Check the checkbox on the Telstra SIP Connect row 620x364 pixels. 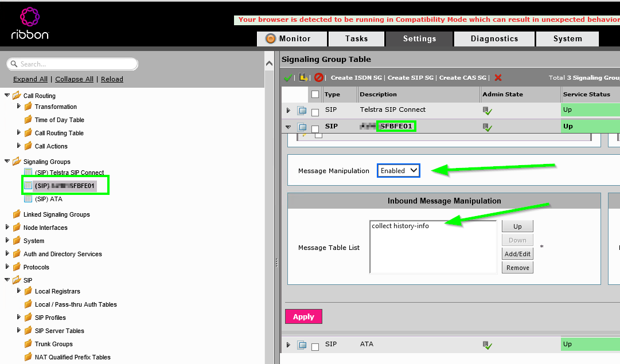pos(314,111)
